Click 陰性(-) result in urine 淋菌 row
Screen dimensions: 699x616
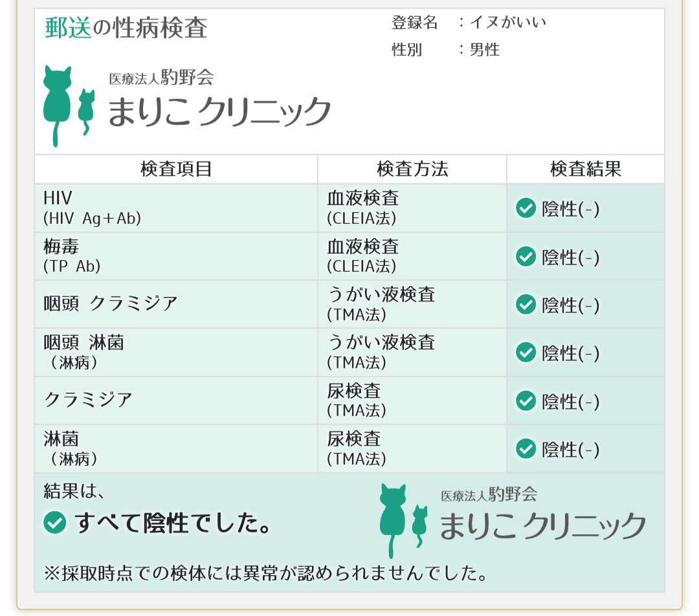click(570, 450)
